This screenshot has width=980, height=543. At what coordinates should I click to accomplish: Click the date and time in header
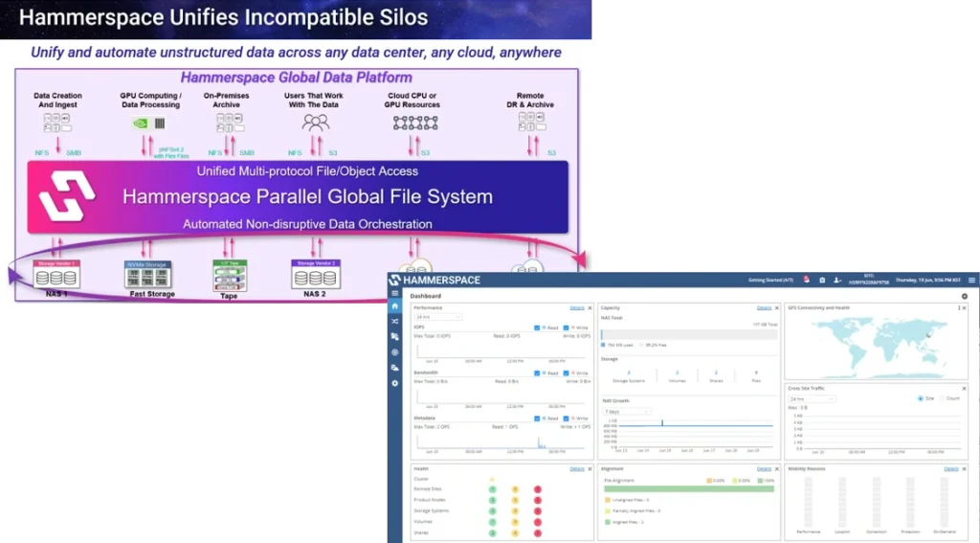tap(928, 280)
